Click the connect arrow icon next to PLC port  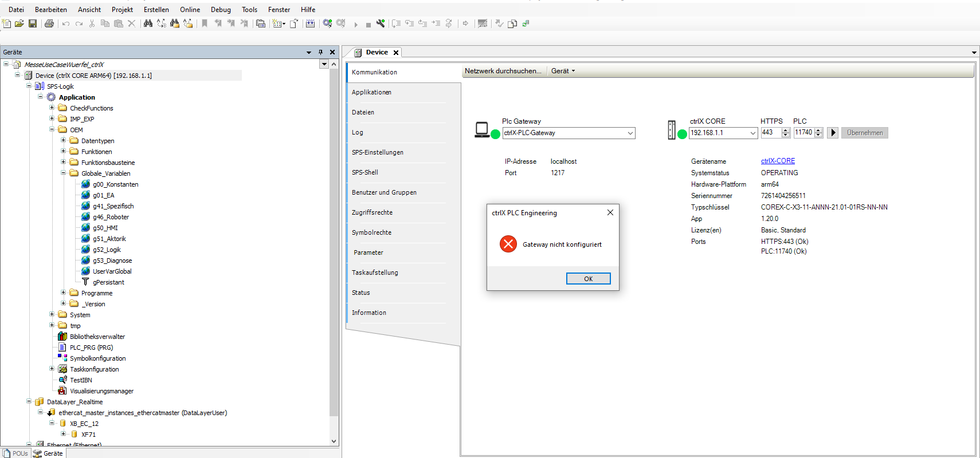[x=833, y=133]
